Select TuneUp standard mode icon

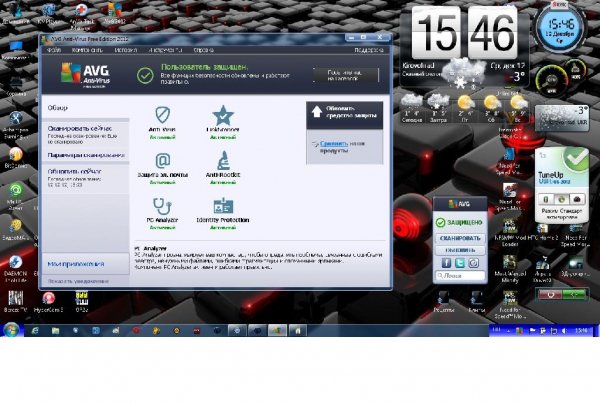561,199
